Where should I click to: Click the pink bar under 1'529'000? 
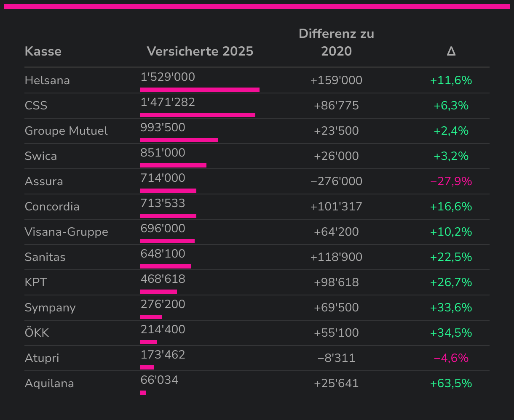[199, 90]
